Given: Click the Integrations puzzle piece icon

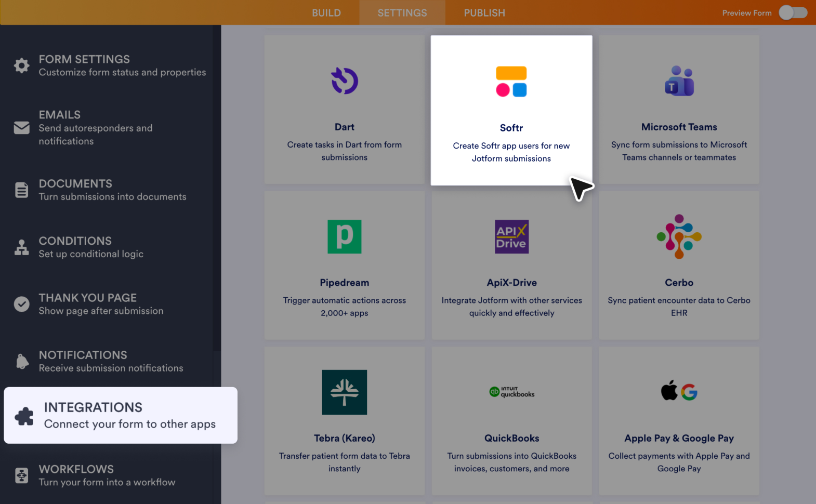Looking at the screenshot, I should click(x=24, y=416).
